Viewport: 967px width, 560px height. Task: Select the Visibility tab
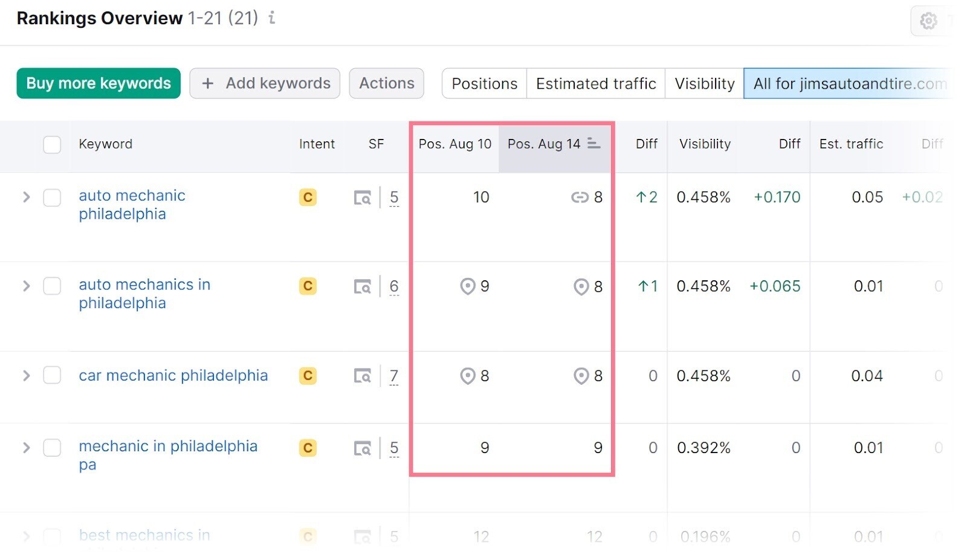[x=703, y=83]
